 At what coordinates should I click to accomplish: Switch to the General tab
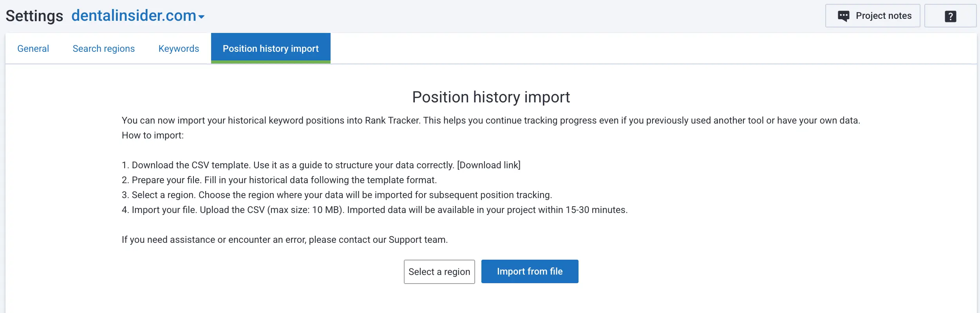(33, 48)
